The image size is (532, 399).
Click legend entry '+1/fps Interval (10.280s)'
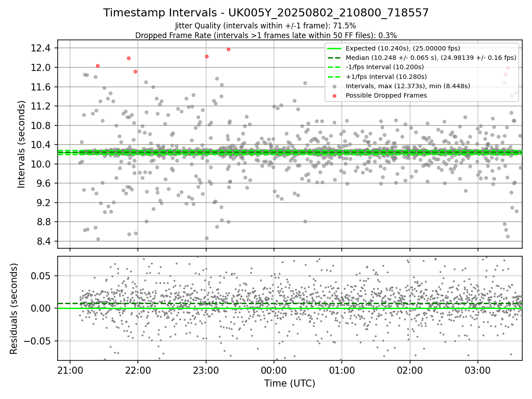pos(387,76)
